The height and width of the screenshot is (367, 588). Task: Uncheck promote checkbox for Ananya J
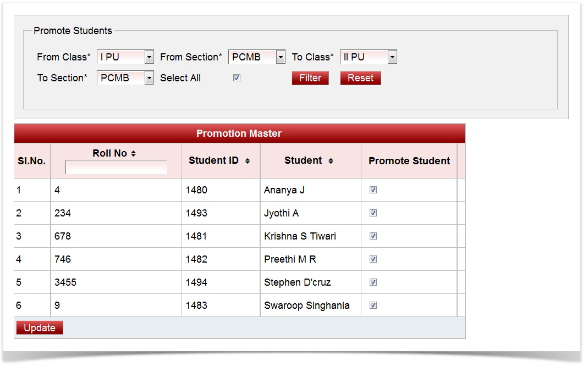click(x=373, y=190)
